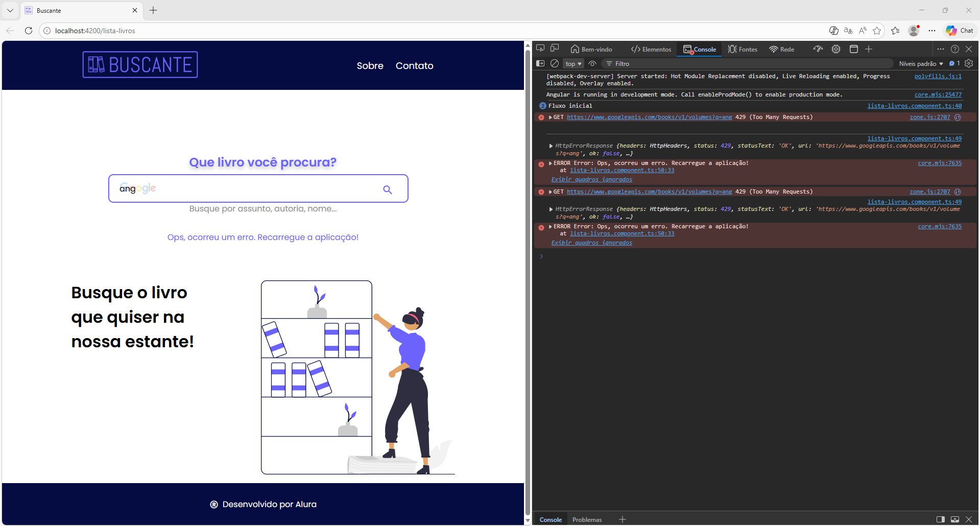Create a live expression with the eye icon
The width and height of the screenshot is (980, 526).
592,63
